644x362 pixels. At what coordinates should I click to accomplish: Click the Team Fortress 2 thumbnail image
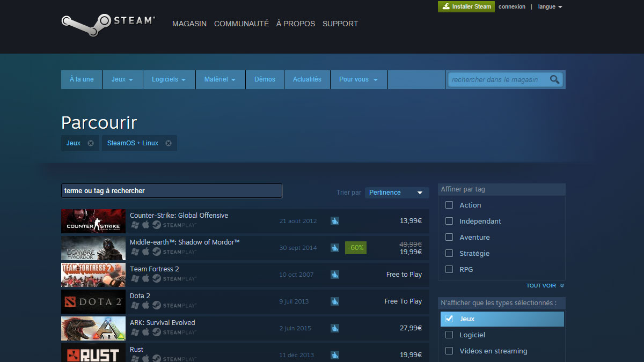point(93,275)
